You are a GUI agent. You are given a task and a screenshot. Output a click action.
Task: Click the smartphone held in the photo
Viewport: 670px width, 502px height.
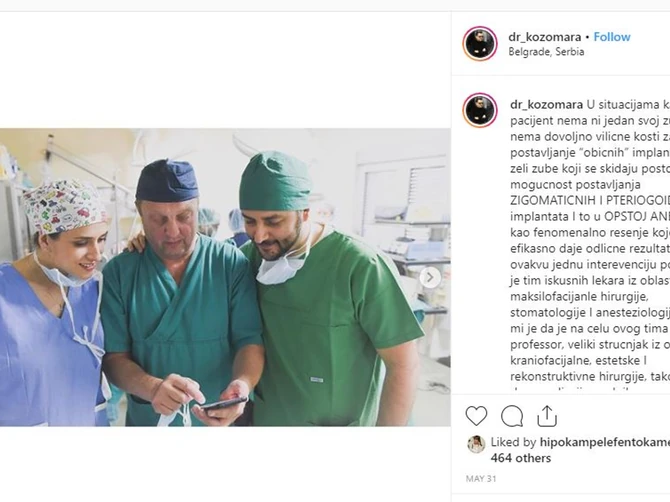coord(223,403)
